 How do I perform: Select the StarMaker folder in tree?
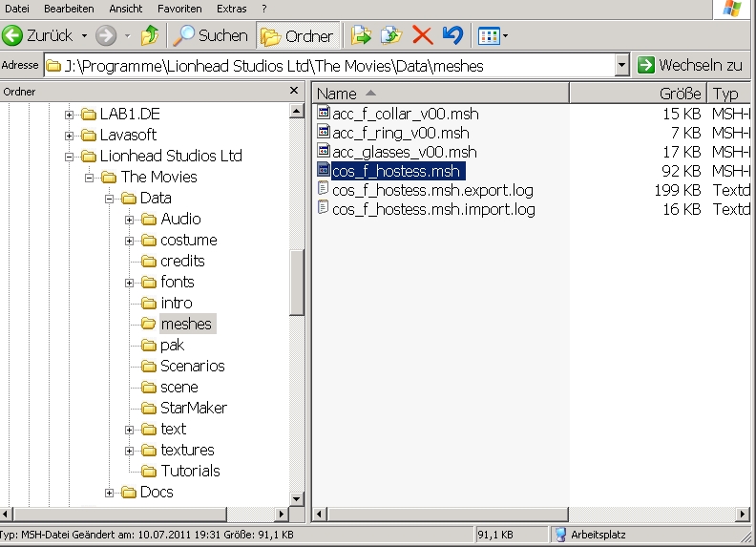click(x=193, y=409)
